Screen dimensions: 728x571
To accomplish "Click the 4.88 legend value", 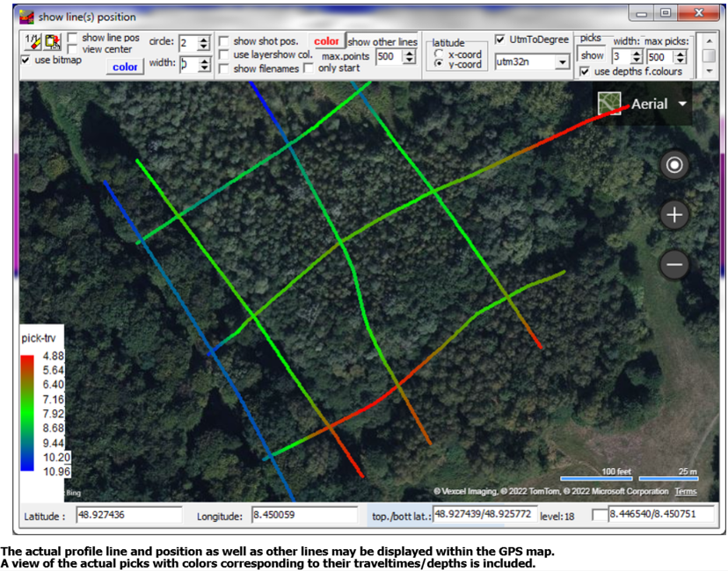I will 54,356.
